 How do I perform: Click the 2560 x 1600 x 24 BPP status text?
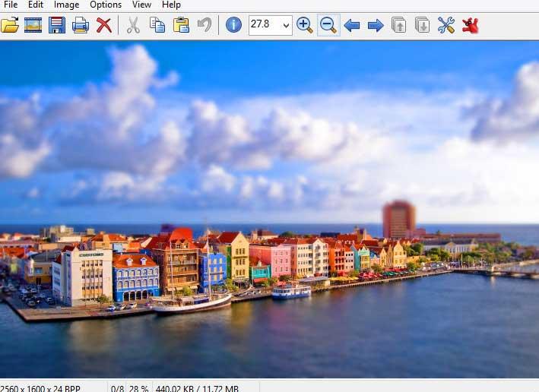coord(40,388)
